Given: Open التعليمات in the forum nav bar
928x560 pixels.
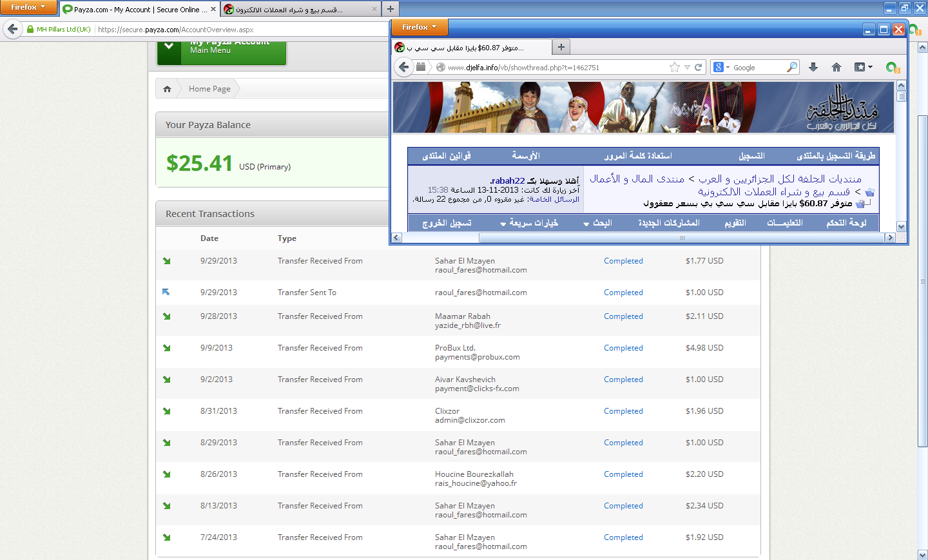Looking at the screenshot, I should 785,223.
